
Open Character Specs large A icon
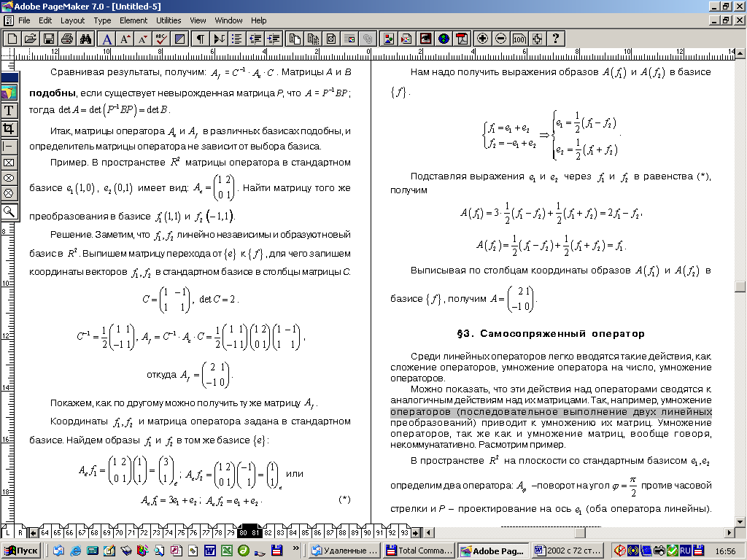[x=107, y=39]
